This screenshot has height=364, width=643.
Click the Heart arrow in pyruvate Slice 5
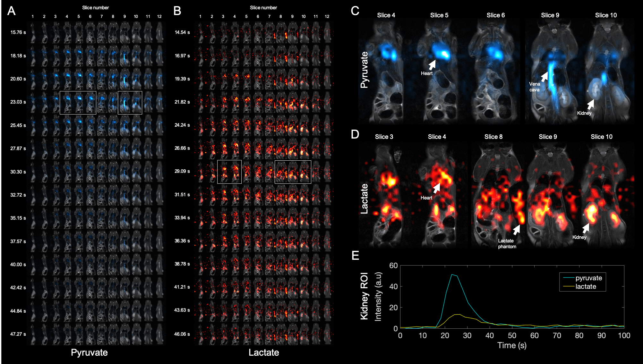pos(432,65)
